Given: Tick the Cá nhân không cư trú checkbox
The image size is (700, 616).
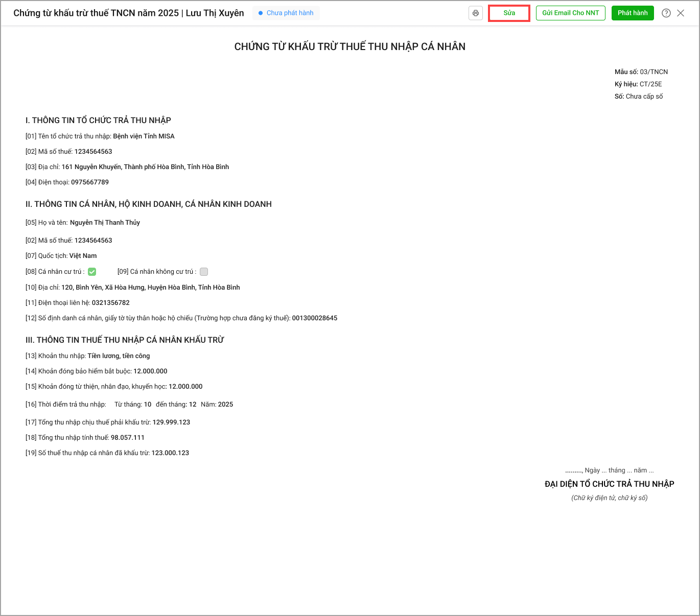Looking at the screenshot, I should point(204,272).
